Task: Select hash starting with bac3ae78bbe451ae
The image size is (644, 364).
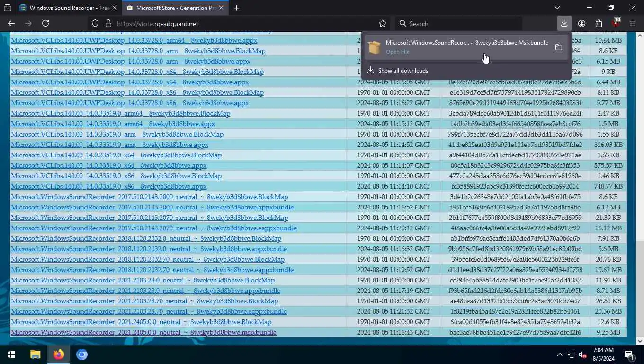Action: [x=515, y=332]
